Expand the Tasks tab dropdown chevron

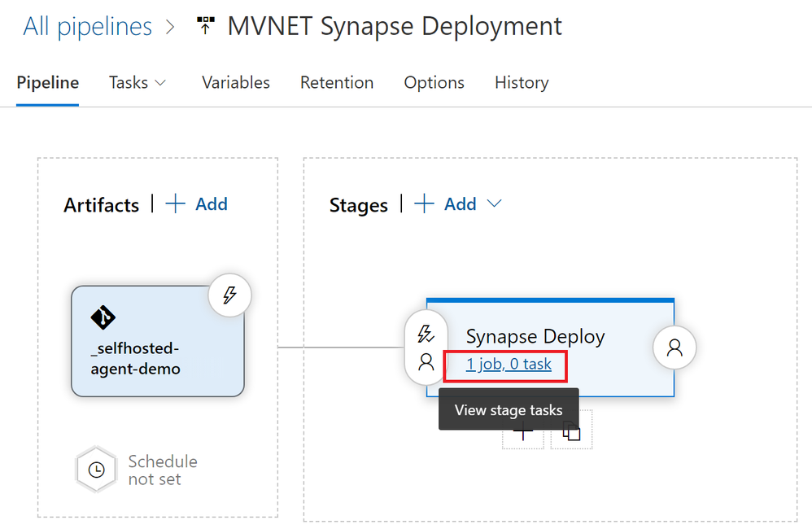click(x=160, y=83)
